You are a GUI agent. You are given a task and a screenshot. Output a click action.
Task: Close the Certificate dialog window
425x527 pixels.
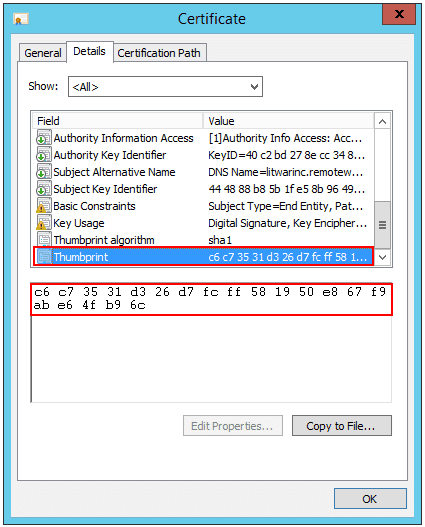point(399,14)
